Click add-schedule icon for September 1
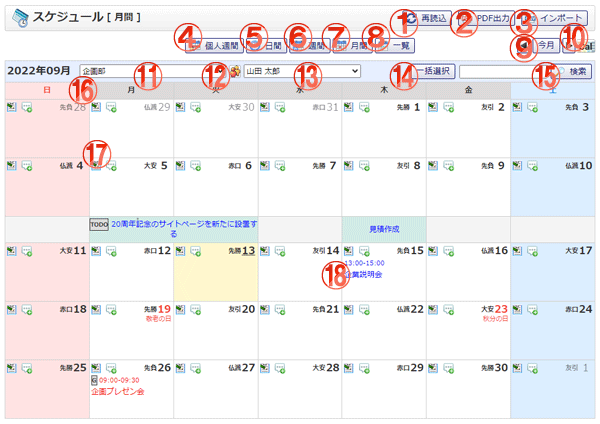Image resolution: width=600 pixels, height=424 pixels. click(x=349, y=107)
